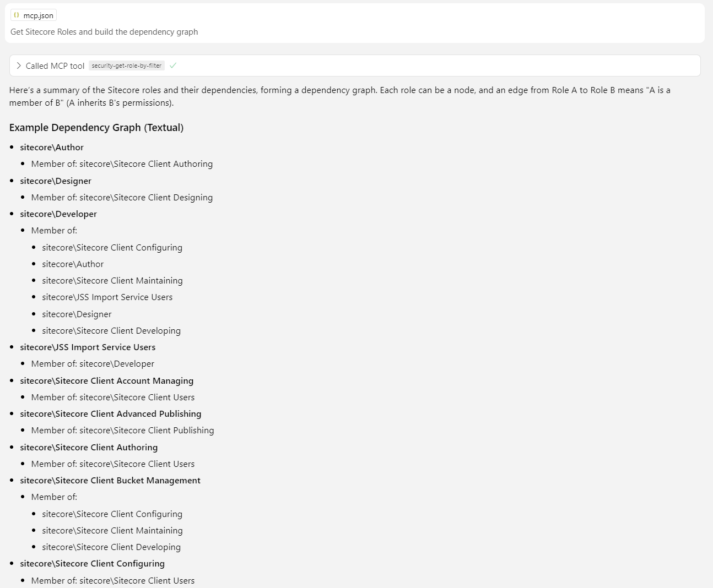Select the bold sitecore\Designer role entry
713x588 pixels.
56,181
